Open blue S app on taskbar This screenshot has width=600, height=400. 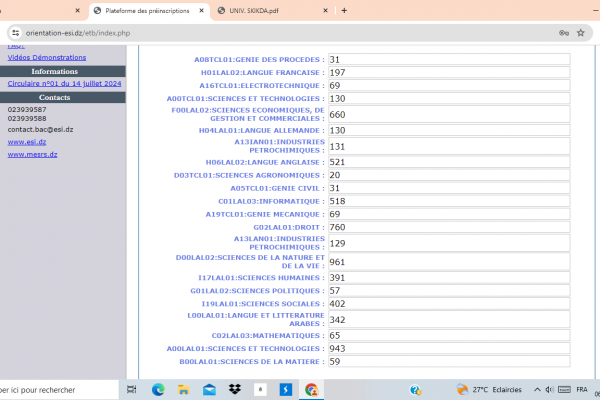(286, 390)
